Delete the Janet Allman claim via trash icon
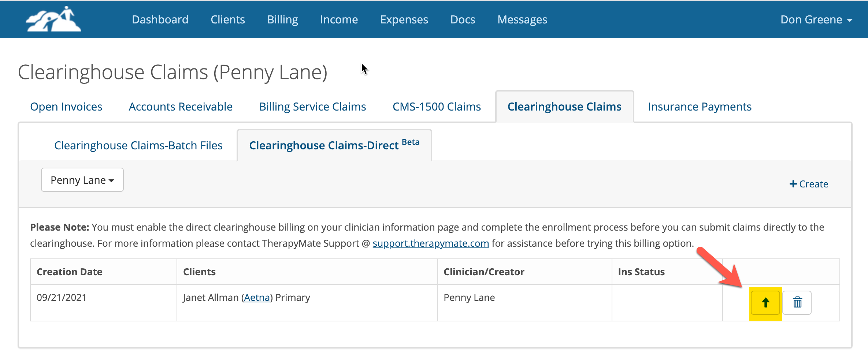This screenshot has width=868, height=358. pyautogui.click(x=797, y=302)
